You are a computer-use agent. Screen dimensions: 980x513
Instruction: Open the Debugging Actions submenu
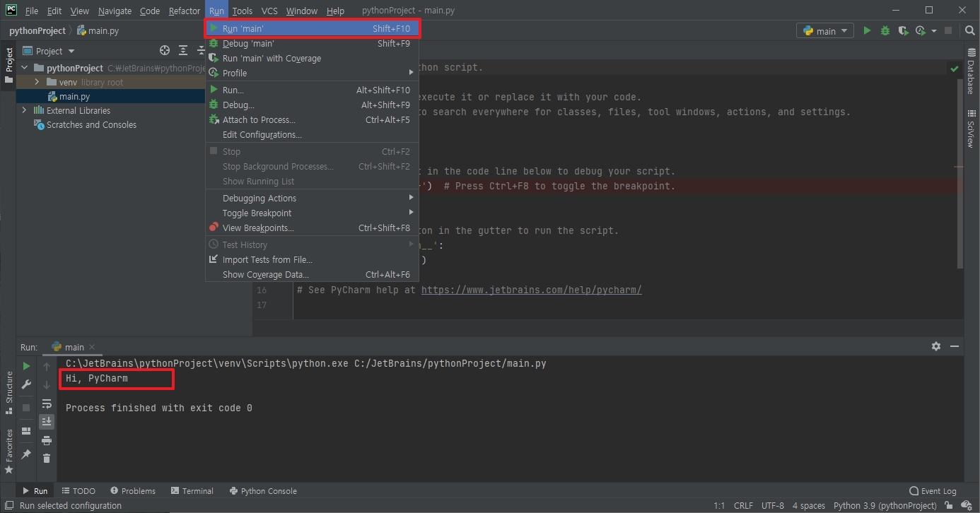(312, 198)
